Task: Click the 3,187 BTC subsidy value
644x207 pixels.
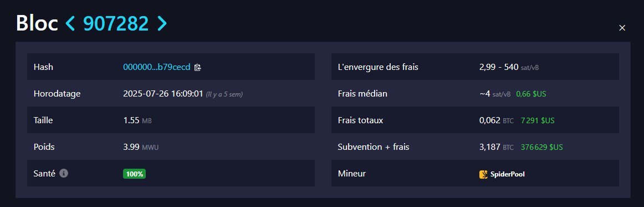Action: tap(497, 147)
